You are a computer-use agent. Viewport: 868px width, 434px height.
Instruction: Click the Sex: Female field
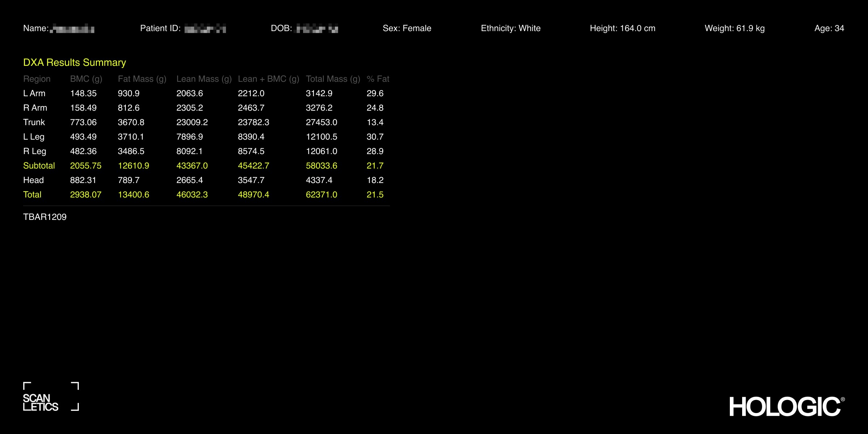[x=407, y=28]
